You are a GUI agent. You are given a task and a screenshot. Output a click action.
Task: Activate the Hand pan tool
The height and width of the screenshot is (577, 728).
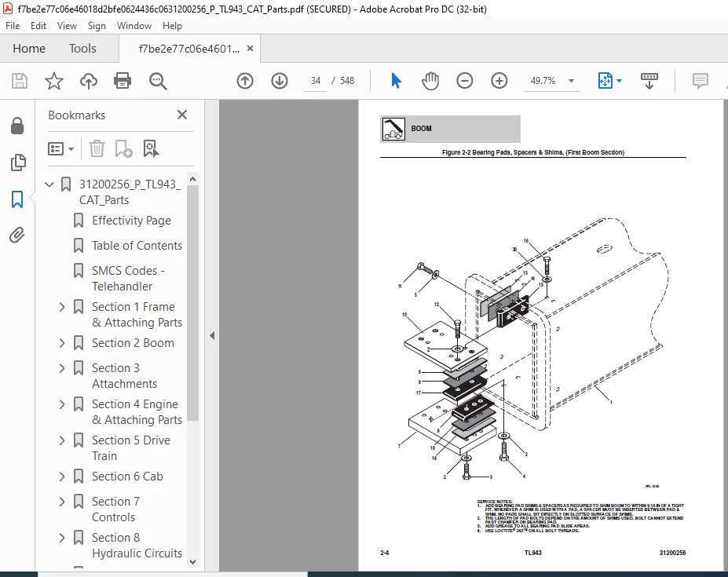pyautogui.click(x=430, y=81)
